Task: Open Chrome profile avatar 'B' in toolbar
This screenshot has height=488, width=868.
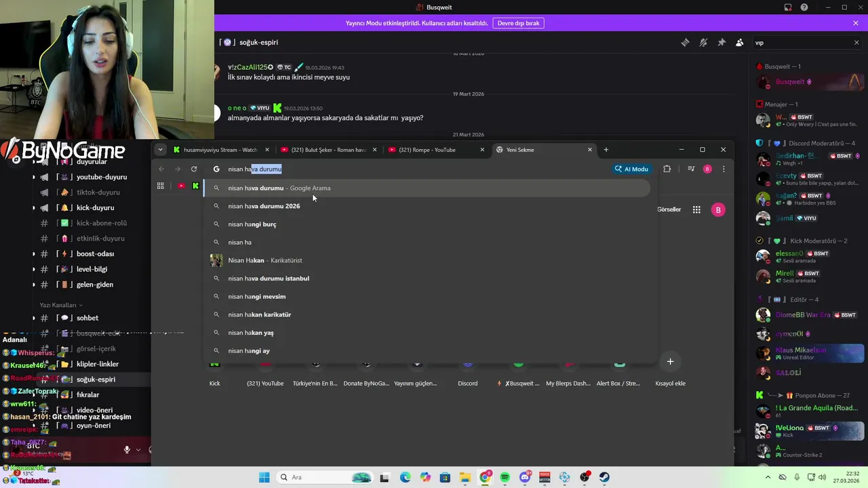Action: coord(707,169)
